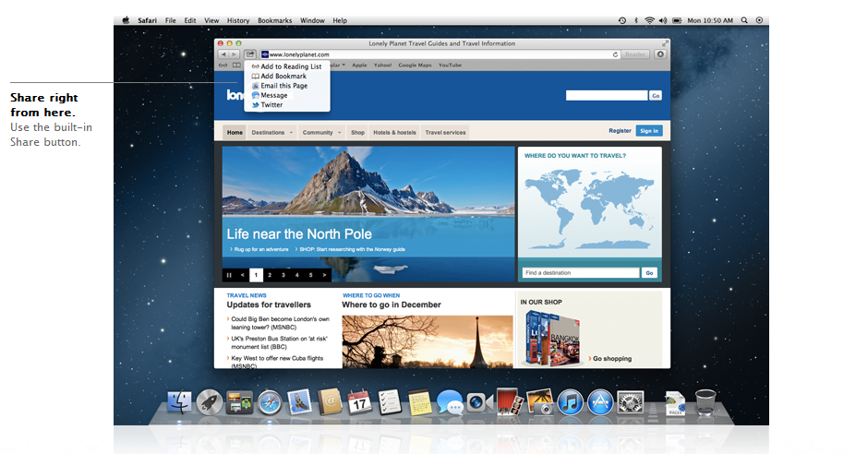Click the Reader button

(635, 54)
